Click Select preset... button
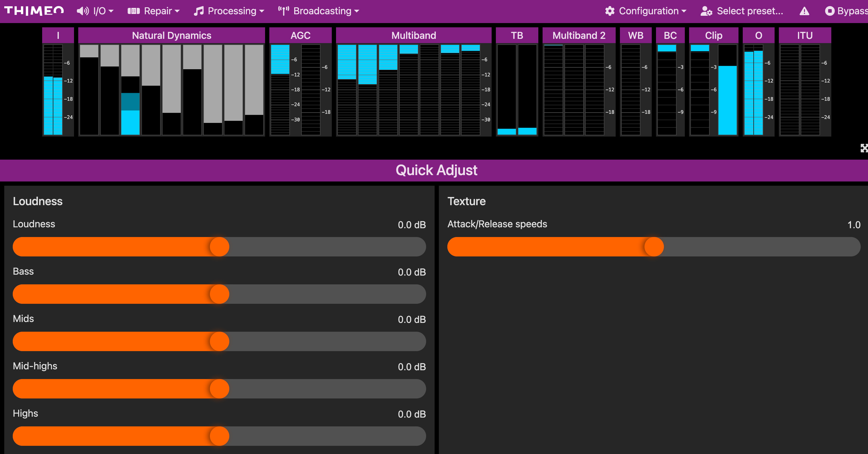Viewport: 868px width, 454px height. [742, 11]
